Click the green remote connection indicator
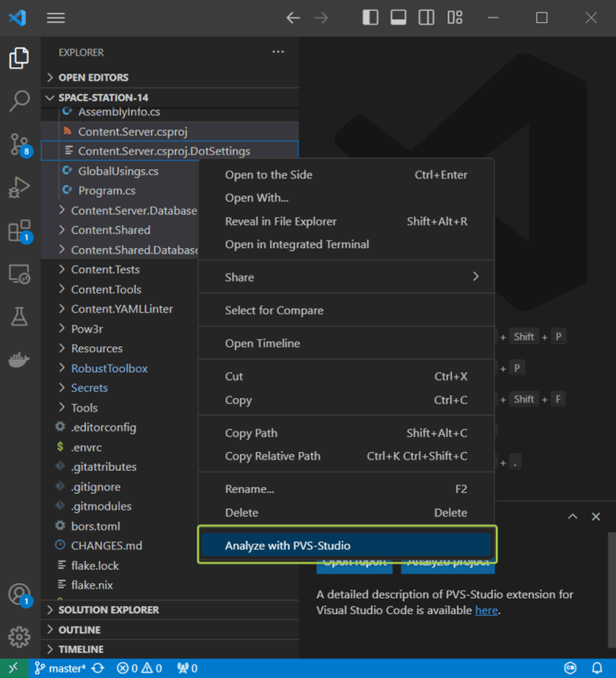This screenshot has height=678, width=616. 13,668
